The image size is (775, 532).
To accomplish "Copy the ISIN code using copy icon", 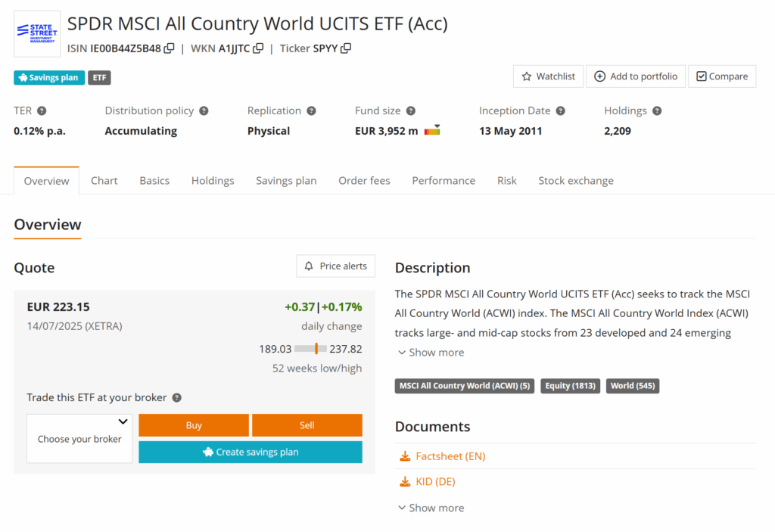I will coord(169,48).
